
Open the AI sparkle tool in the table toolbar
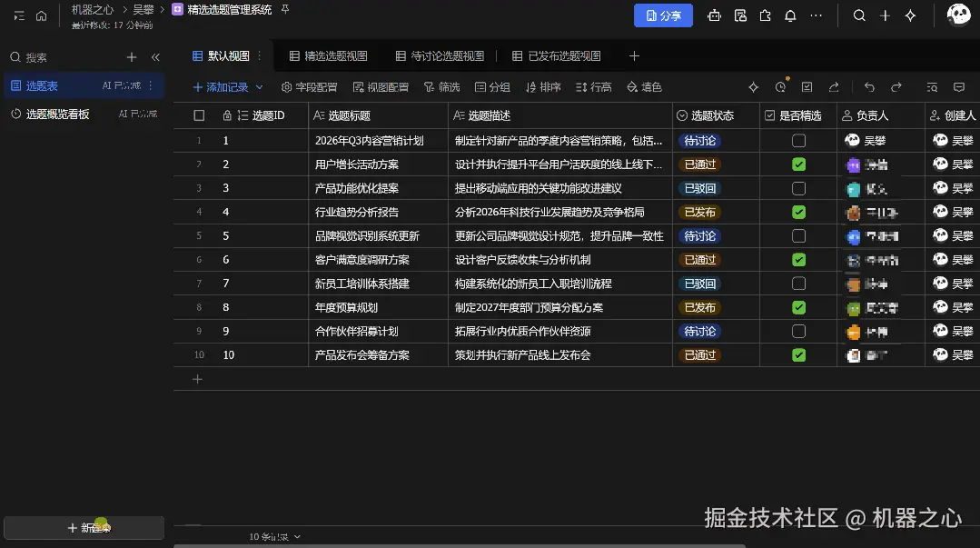(x=753, y=87)
